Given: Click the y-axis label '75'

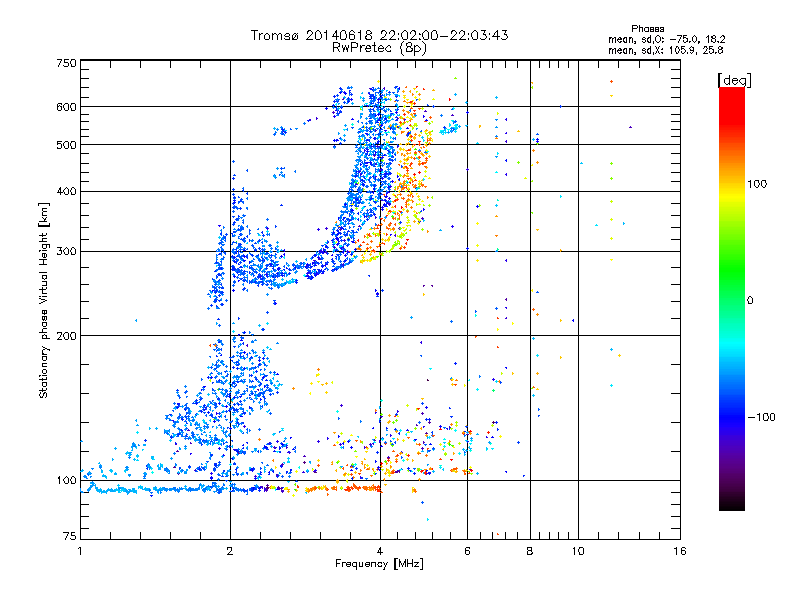Looking at the screenshot, I should [70, 536].
